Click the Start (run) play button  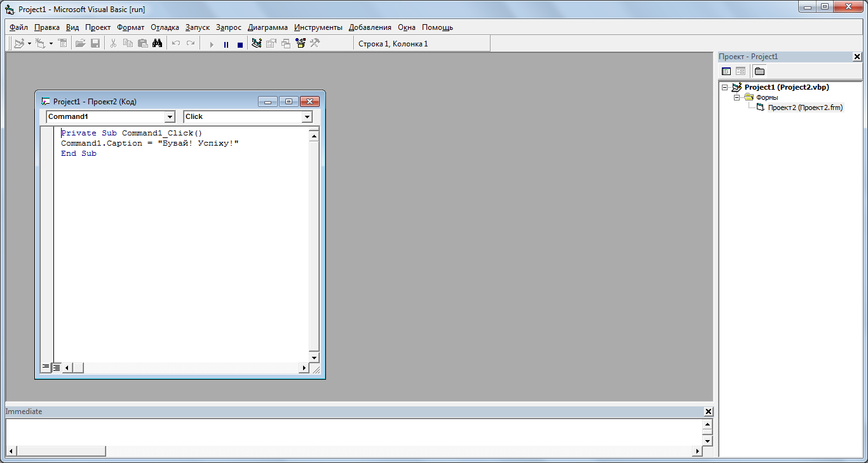[212, 45]
